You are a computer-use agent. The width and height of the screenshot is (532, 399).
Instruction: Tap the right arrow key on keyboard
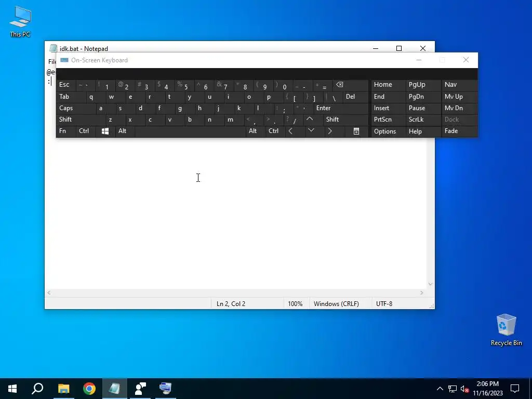tap(330, 131)
